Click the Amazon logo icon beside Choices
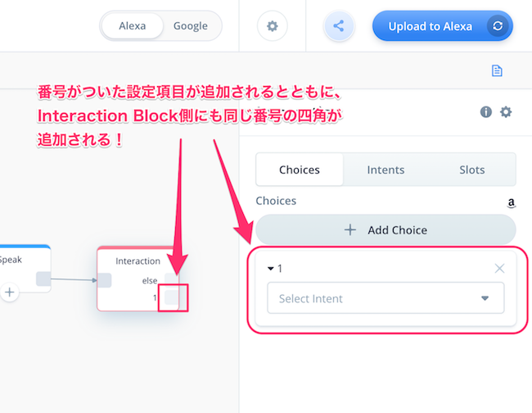Viewport: 532px width, 413px height. click(x=511, y=202)
